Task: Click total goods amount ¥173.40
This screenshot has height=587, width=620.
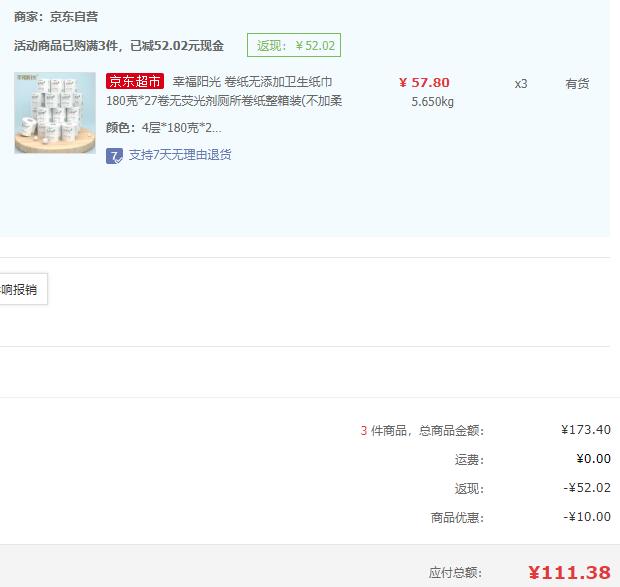Action: pos(586,430)
